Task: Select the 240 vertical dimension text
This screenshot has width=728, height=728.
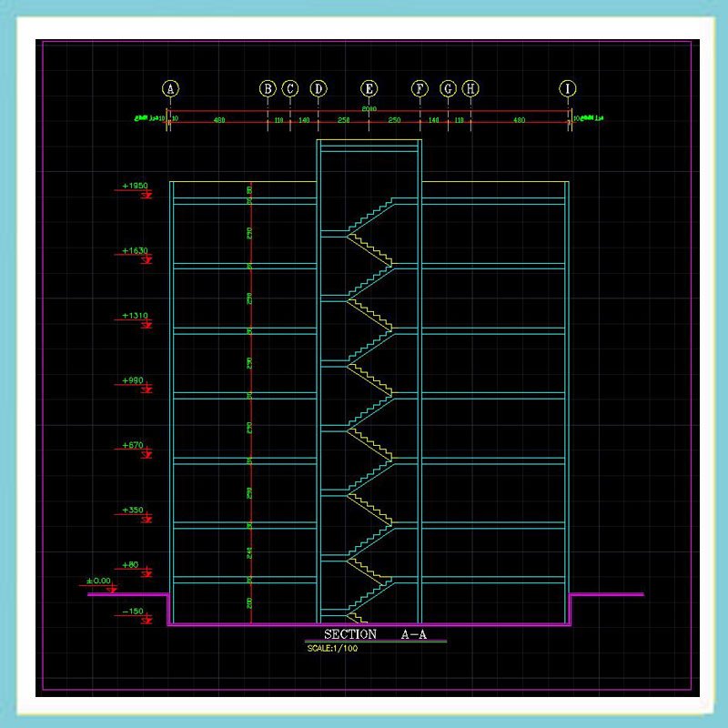Action: click(x=249, y=553)
